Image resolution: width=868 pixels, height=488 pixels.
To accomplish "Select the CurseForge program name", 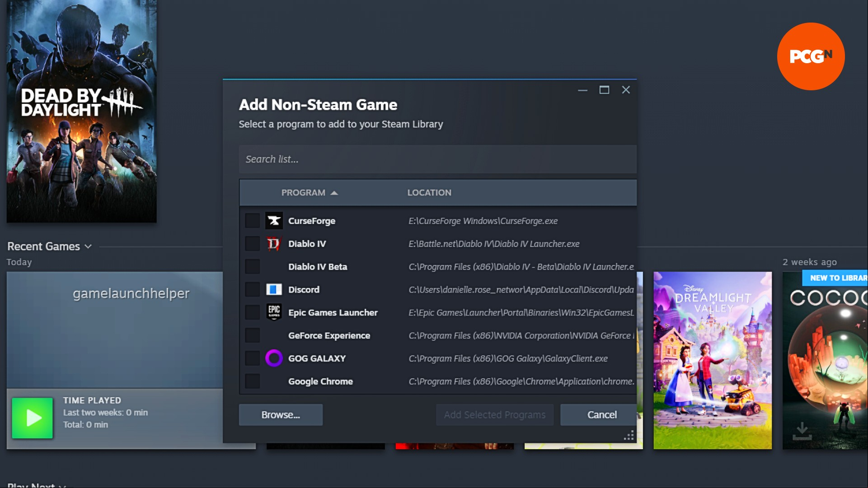I will 312,221.
